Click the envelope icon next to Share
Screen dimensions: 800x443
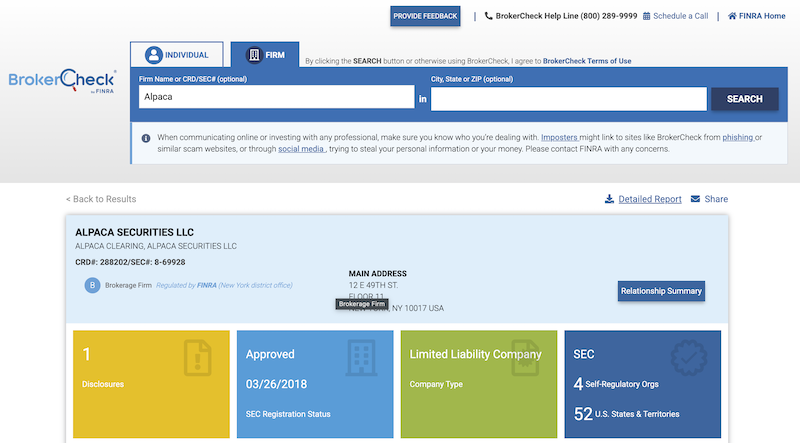click(x=695, y=199)
